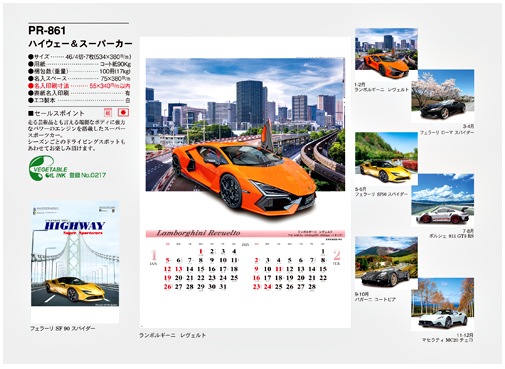This screenshot has height=369, width=505.
Task: Click the ランボルギーニ レヴェルト caption below calendar
Action: (172, 335)
